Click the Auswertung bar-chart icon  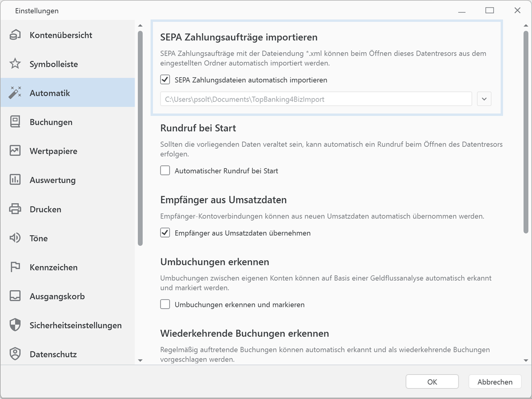coord(16,180)
